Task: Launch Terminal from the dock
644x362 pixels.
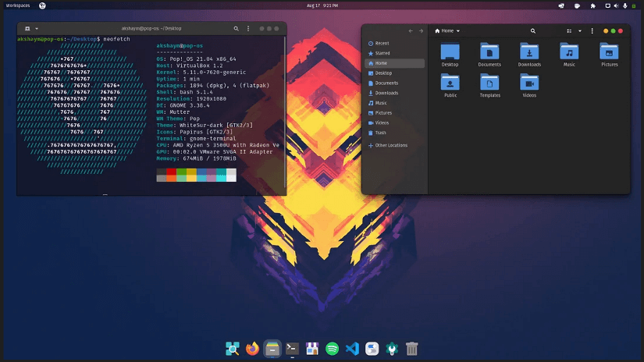Action: (x=292, y=349)
